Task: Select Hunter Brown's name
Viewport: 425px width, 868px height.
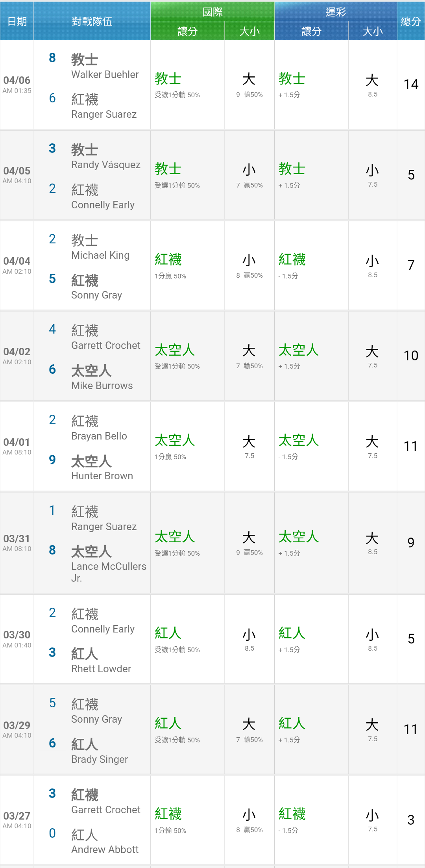Action: coord(102,476)
